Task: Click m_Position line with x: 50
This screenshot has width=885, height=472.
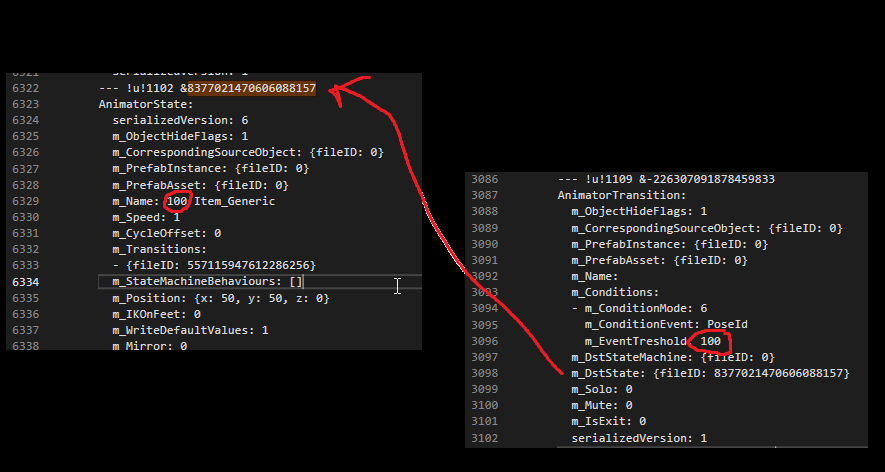Action: coord(221,298)
